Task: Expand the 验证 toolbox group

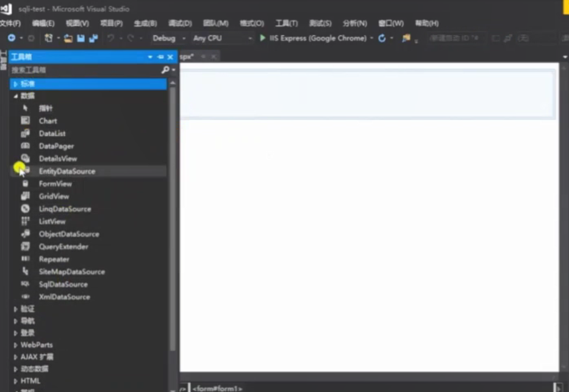Action: pos(15,309)
